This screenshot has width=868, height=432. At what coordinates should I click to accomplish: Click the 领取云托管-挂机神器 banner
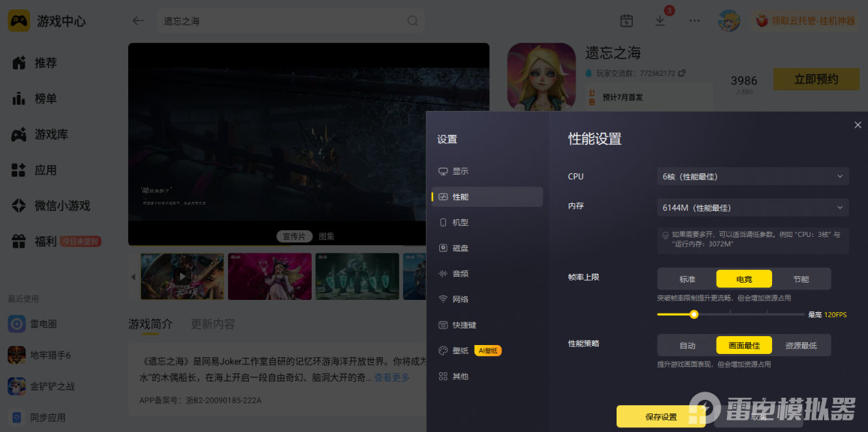pos(806,21)
